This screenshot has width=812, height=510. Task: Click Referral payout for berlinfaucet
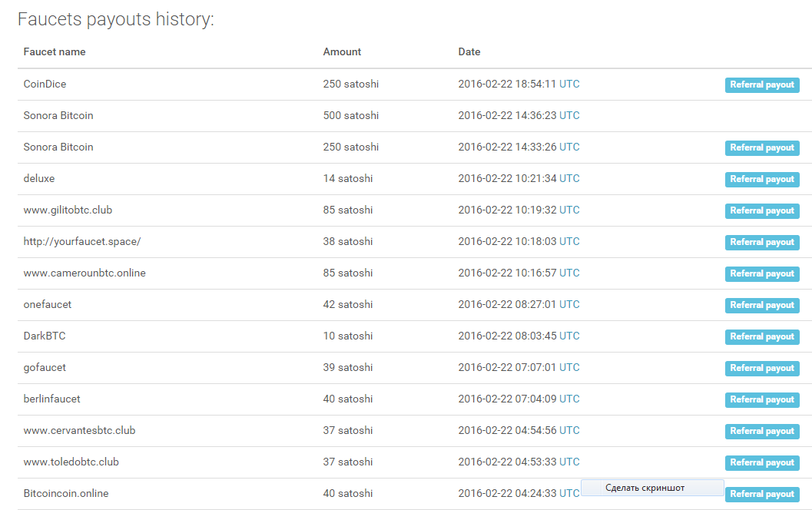[x=762, y=399]
